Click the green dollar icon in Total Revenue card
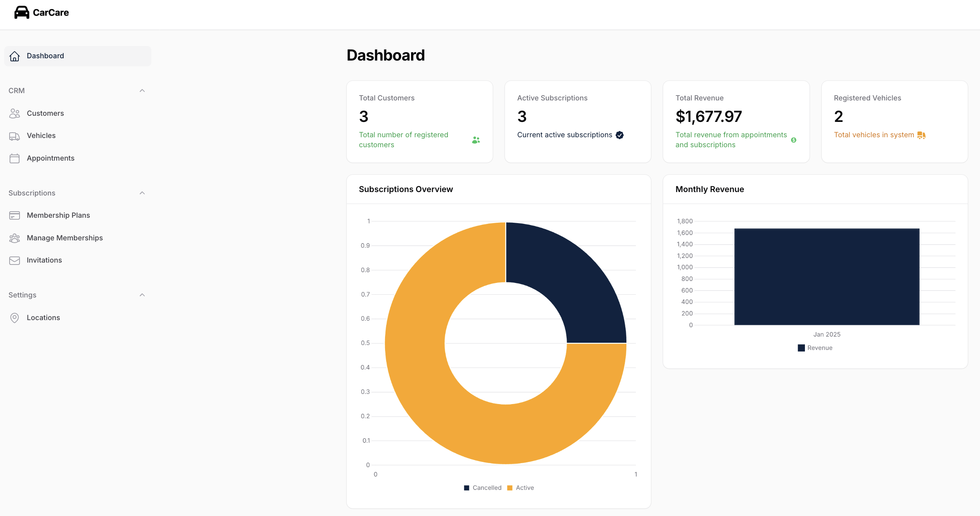980x516 pixels. point(793,140)
